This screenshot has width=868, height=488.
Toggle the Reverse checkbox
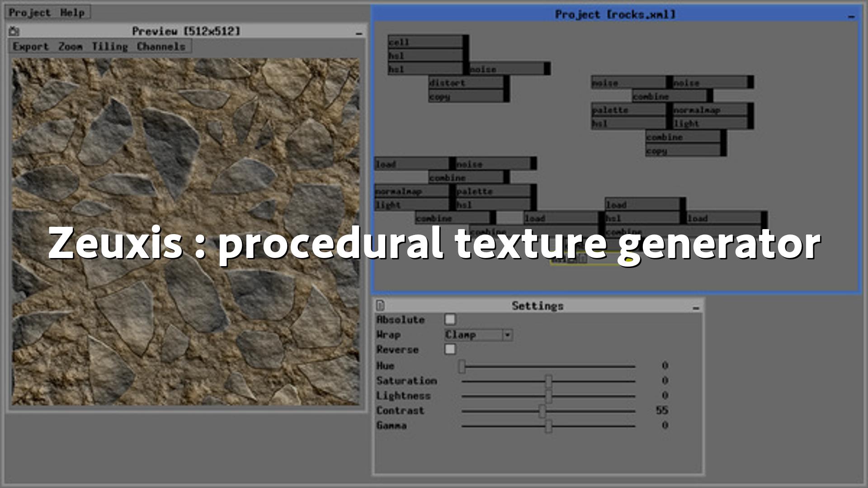point(450,349)
